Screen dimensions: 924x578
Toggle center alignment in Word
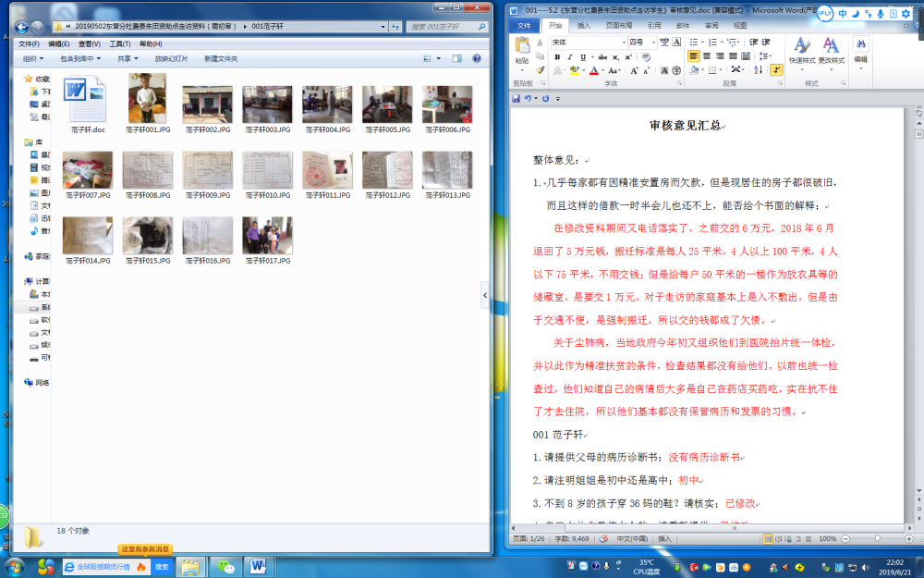(x=707, y=56)
